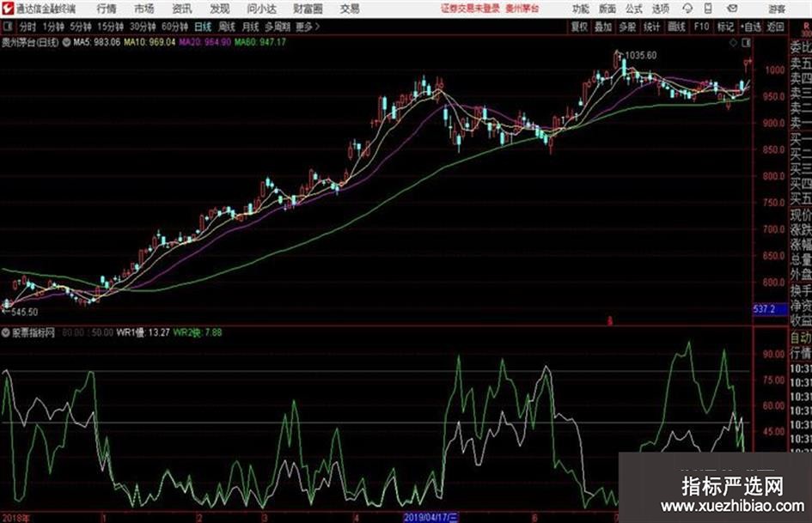This screenshot has height=523, width=812.
Task: Click the 1000 price-axis label
Action: 775,70
